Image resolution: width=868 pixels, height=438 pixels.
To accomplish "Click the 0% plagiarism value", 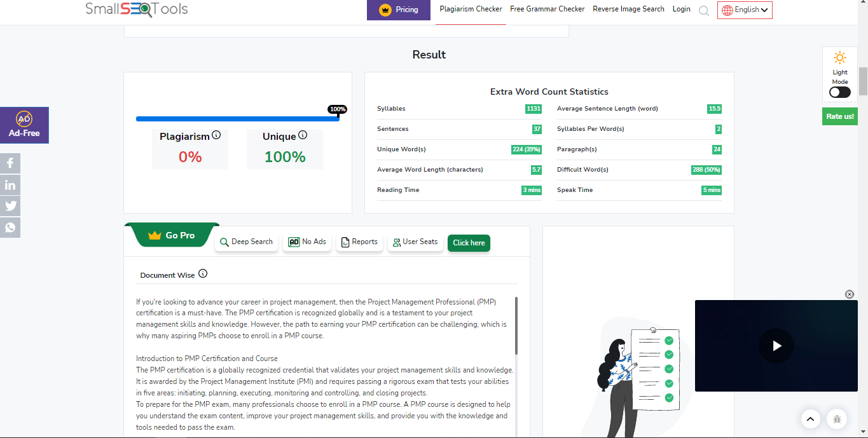I will (190, 157).
